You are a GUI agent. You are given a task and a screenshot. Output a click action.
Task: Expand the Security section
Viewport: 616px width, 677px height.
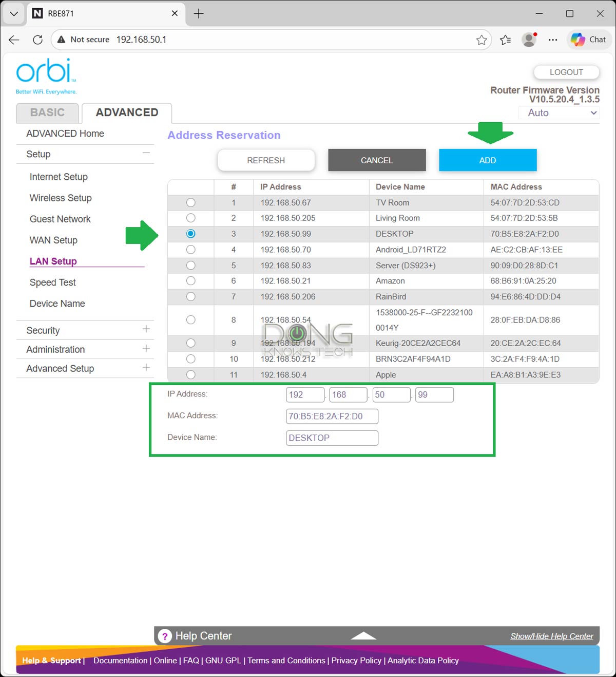click(146, 329)
